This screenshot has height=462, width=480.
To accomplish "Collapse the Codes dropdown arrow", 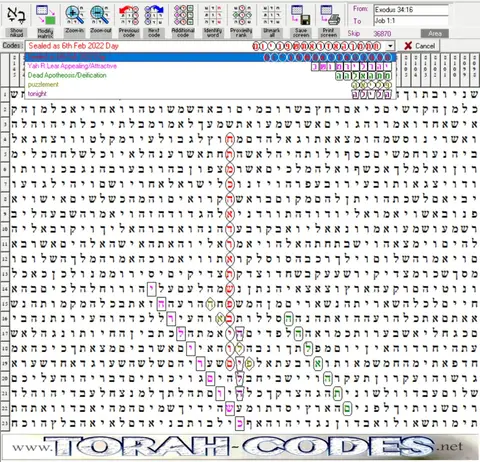I will point(390,46).
